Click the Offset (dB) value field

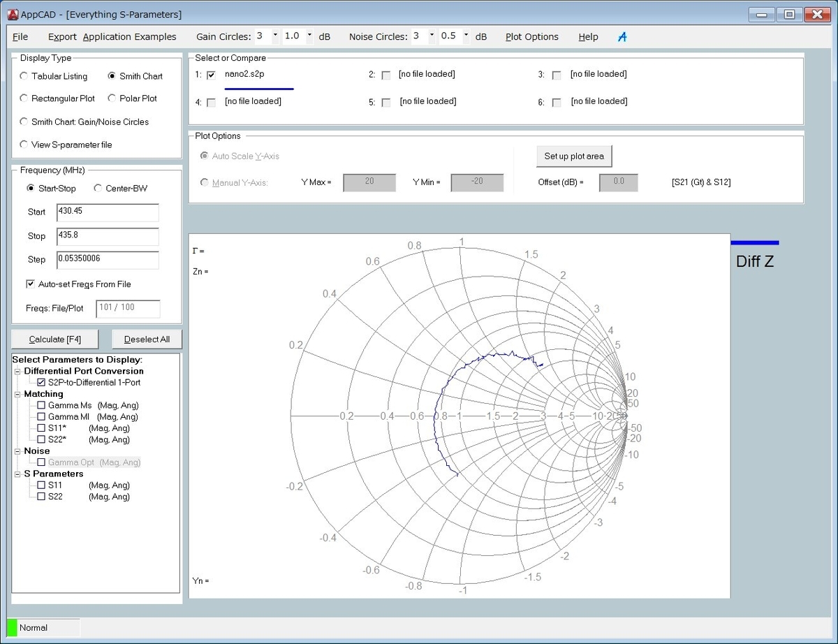(x=618, y=182)
